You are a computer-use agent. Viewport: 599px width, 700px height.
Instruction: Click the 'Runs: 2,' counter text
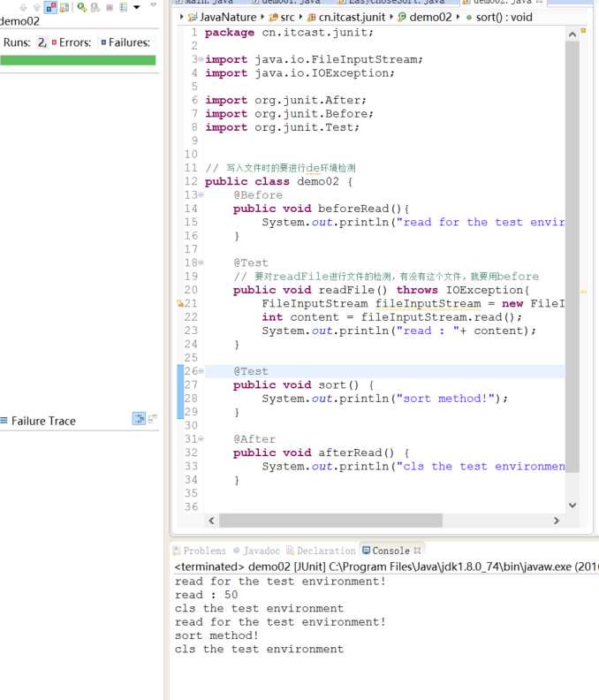click(25, 42)
